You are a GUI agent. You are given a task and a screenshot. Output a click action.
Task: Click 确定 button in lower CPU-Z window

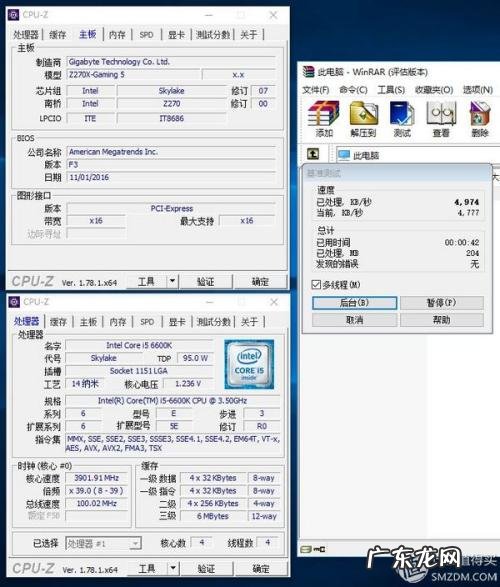click(x=261, y=569)
